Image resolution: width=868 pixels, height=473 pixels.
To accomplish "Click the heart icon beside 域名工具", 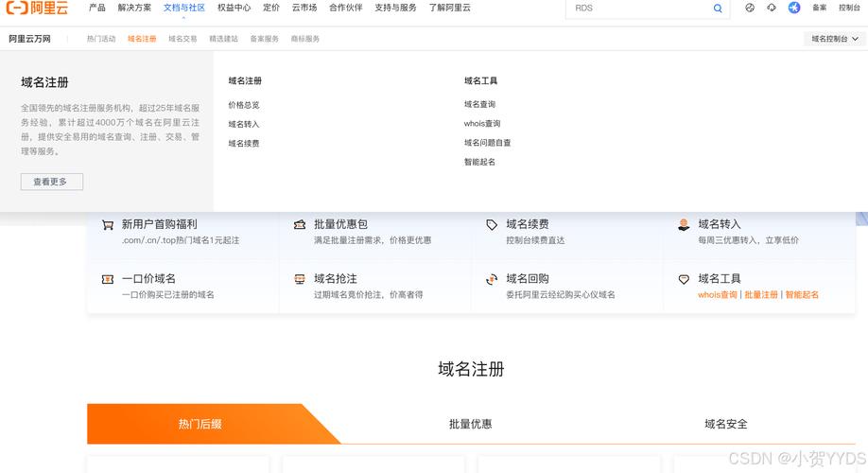I will pyautogui.click(x=684, y=279).
